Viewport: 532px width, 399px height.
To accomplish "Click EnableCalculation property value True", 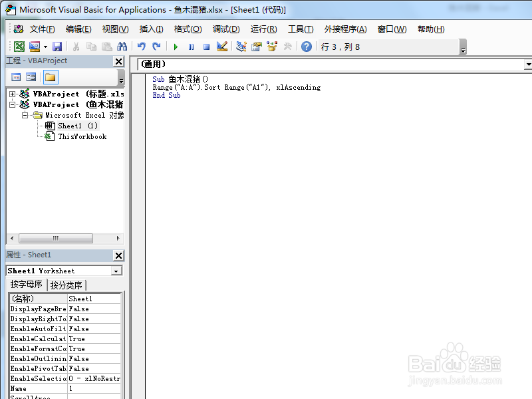I will 94,338.
